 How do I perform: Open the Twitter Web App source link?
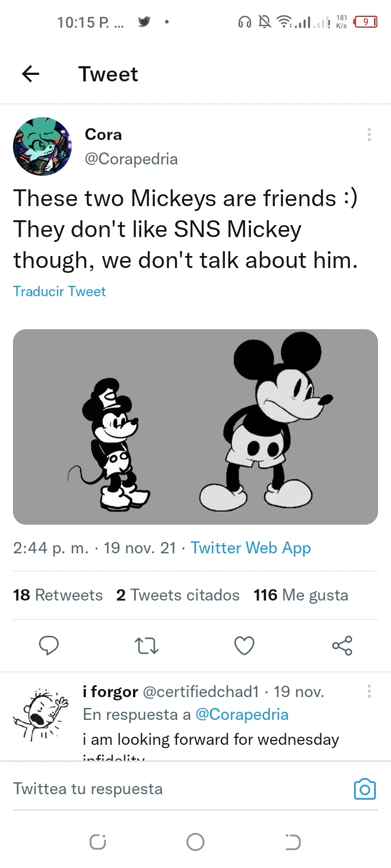pos(250,548)
